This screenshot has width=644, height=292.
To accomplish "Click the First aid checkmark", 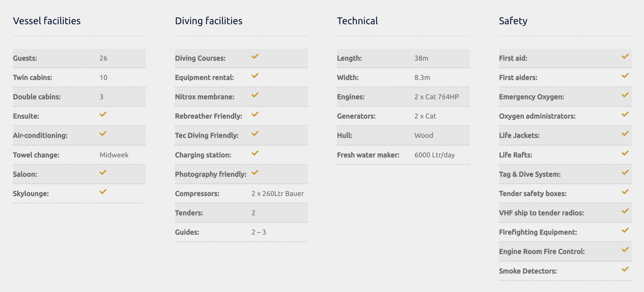I will coord(625,56).
